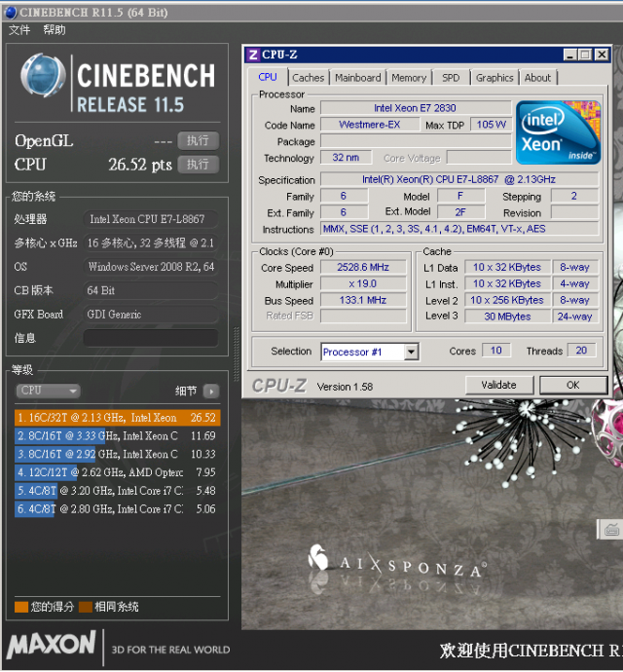Click the CPU score 26.52 pts

pos(140,165)
